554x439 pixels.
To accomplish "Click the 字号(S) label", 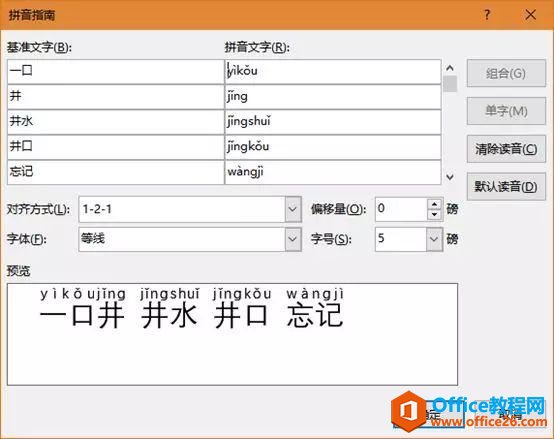I will [x=331, y=239].
